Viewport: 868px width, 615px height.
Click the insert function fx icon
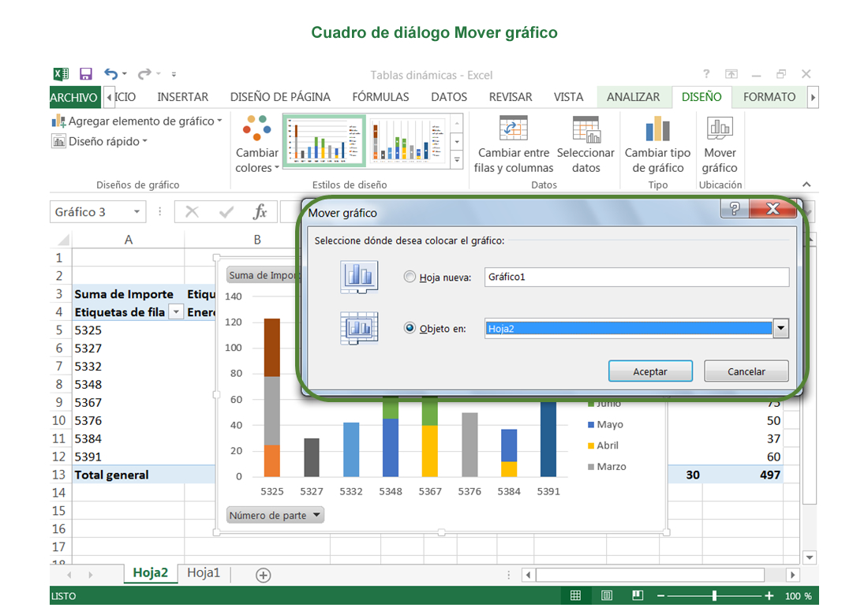click(x=260, y=212)
